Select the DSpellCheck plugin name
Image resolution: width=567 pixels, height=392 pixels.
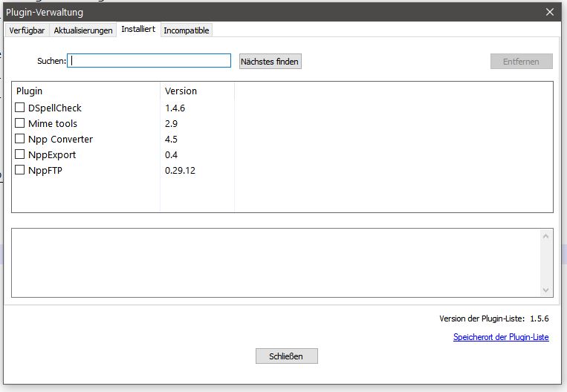(x=55, y=108)
